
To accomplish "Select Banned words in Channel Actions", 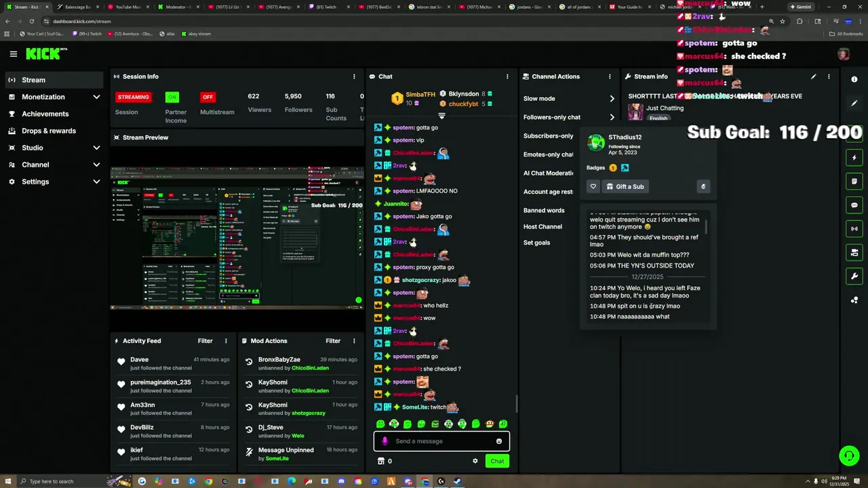I will [x=544, y=211].
